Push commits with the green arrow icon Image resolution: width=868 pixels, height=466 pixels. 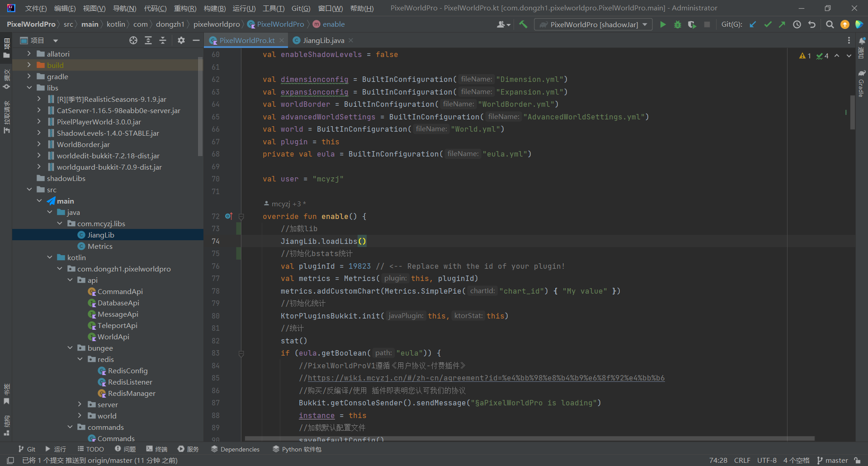tap(782, 24)
